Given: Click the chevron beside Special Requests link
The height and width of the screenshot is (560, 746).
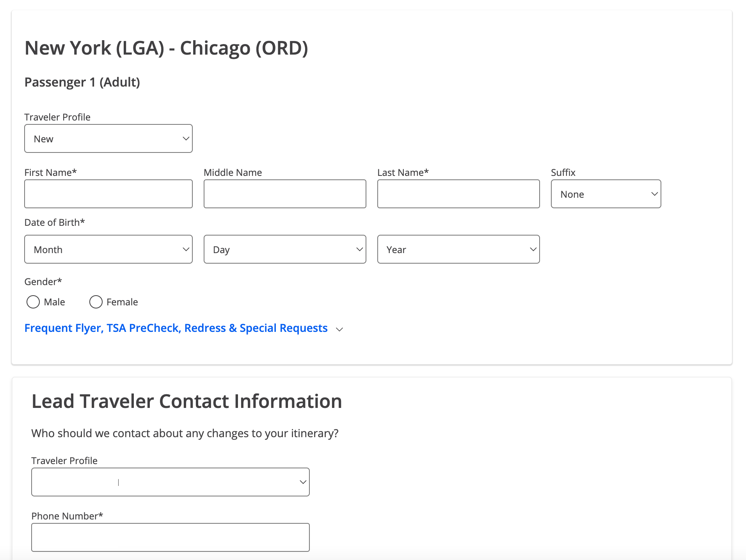Looking at the screenshot, I should pos(339,329).
